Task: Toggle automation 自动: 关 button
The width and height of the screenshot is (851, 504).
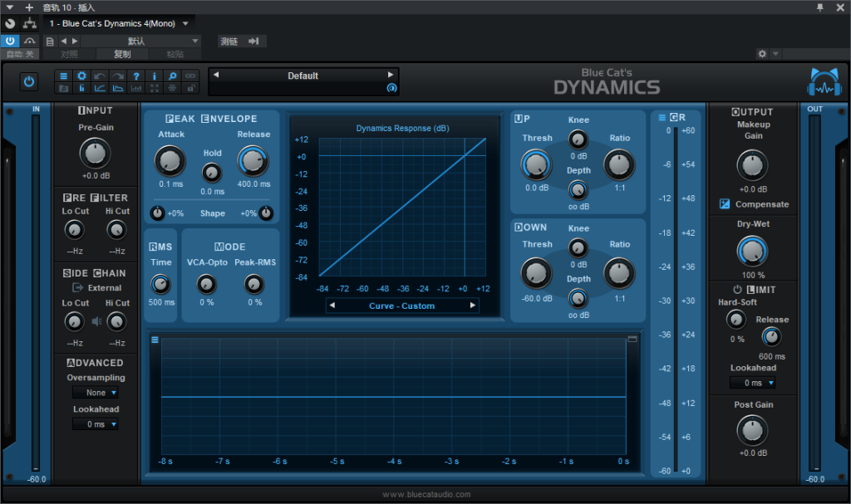Action: [x=20, y=54]
